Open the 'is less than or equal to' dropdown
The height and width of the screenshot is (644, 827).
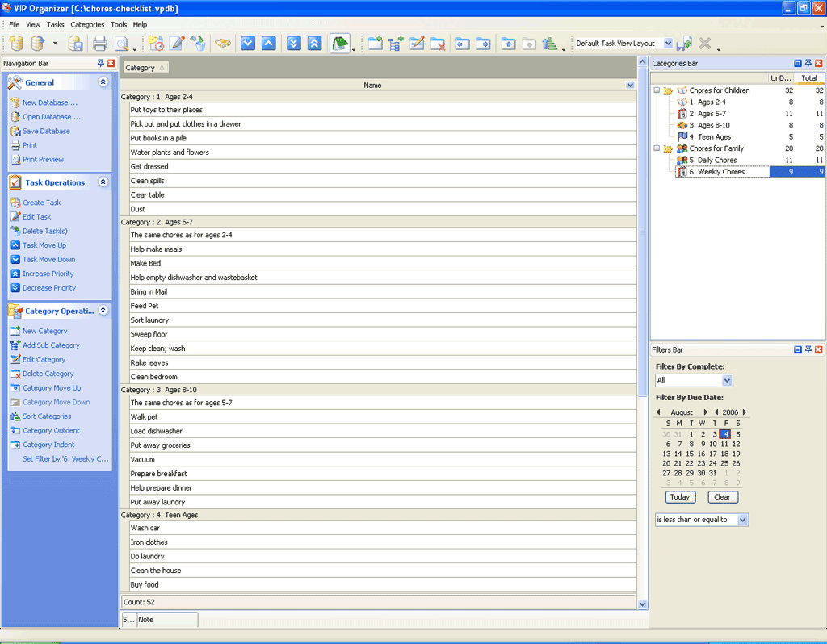[743, 520]
